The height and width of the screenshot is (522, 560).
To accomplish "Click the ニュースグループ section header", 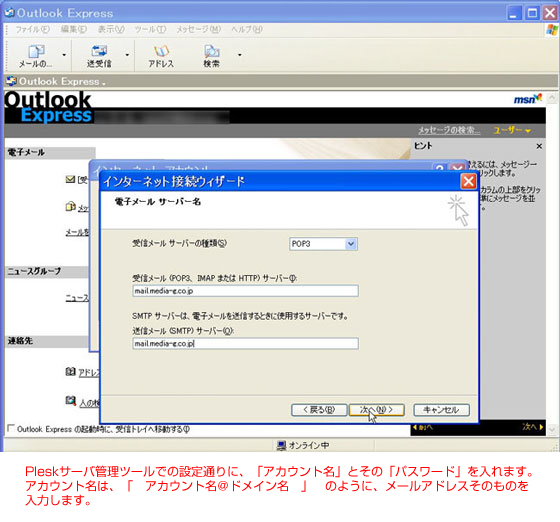I will point(46,271).
